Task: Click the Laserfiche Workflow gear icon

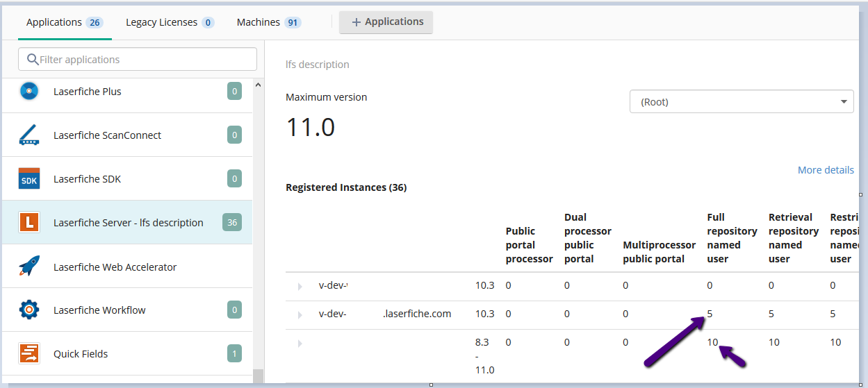Action: 29,310
